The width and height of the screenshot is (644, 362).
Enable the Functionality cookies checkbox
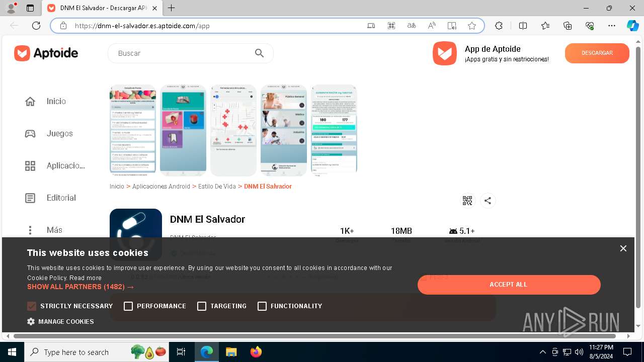[x=262, y=306]
